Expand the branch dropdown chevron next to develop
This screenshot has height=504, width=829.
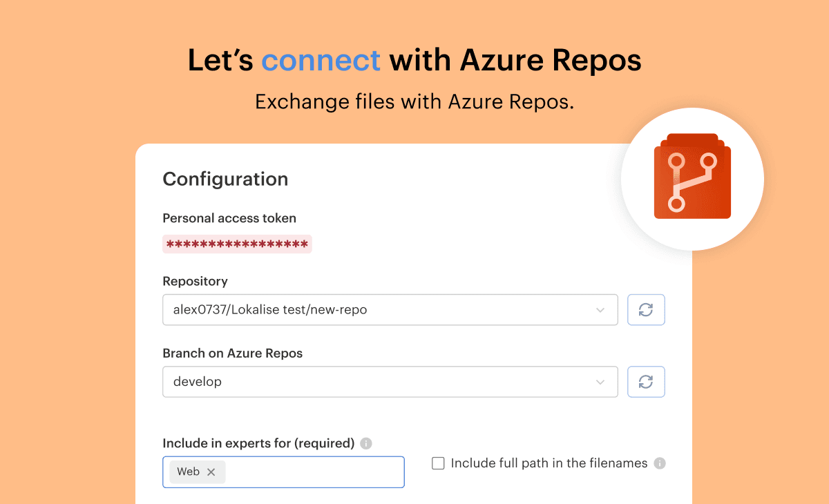point(600,382)
